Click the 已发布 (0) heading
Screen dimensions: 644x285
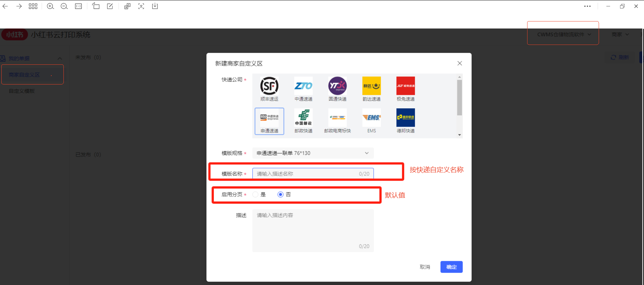(88, 155)
